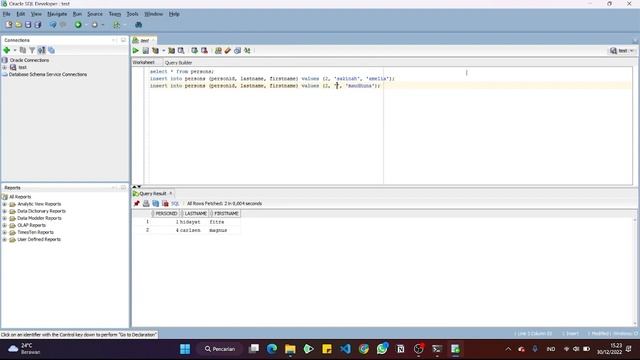Click the Save icon in main toolbar
640x360 pixels.
28,24
